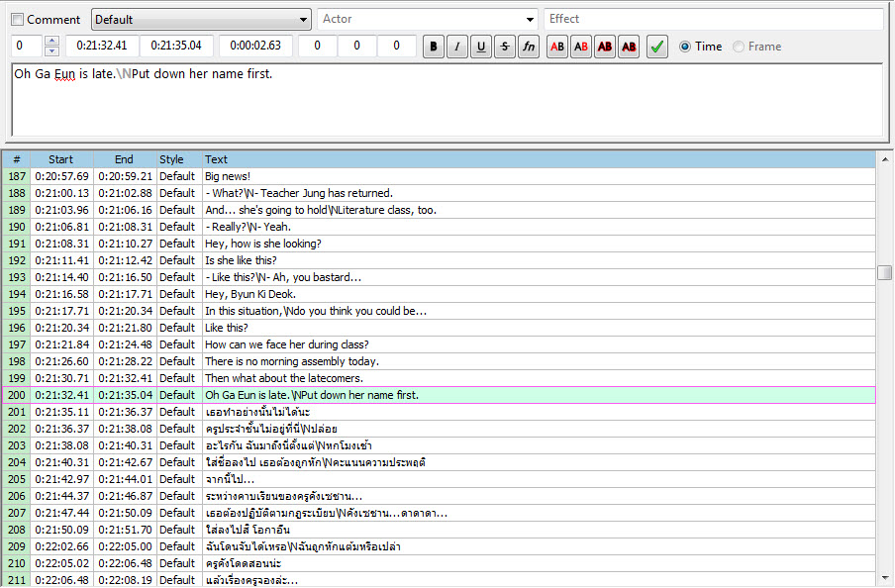Click subtitle grid scrollbar up arrow

[885, 159]
